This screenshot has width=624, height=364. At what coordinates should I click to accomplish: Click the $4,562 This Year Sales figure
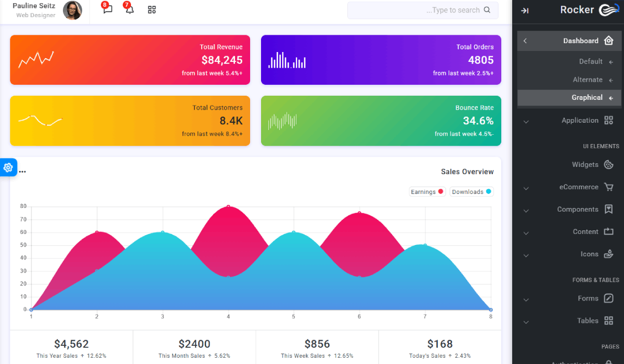[71, 344]
